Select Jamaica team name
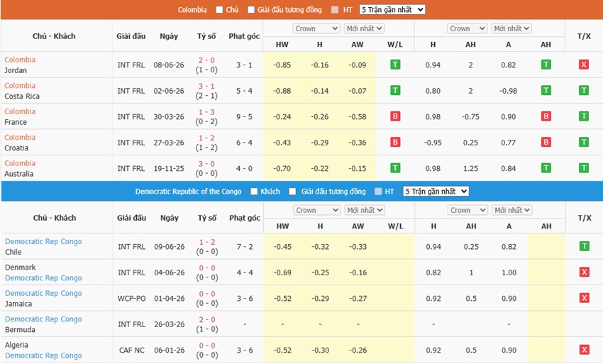This screenshot has height=364, width=603. coord(18,304)
